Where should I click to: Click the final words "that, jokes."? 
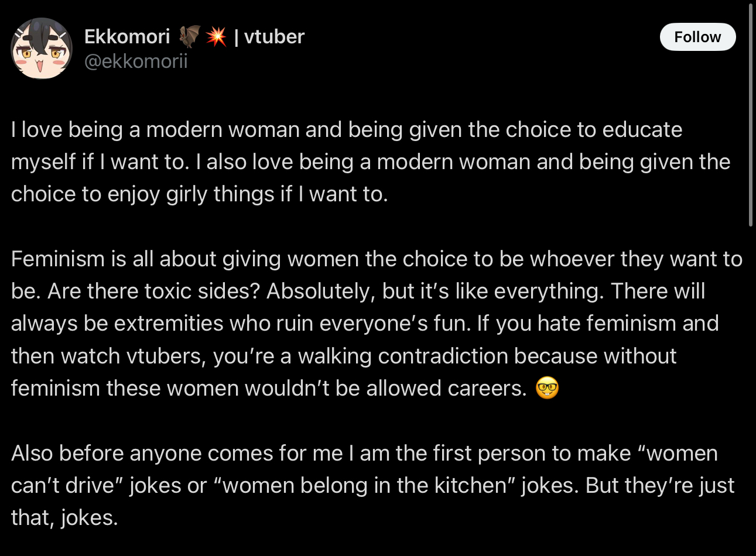[x=64, y=517]
